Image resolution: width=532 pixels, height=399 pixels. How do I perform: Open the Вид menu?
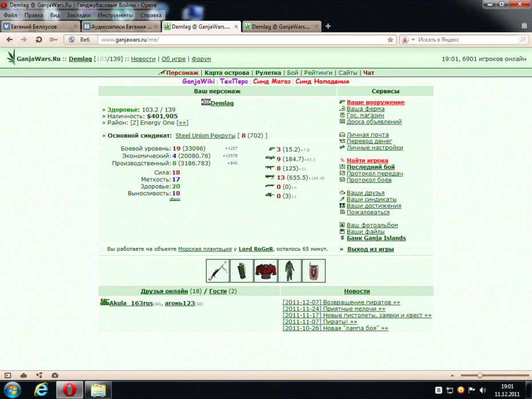(55, 15)
